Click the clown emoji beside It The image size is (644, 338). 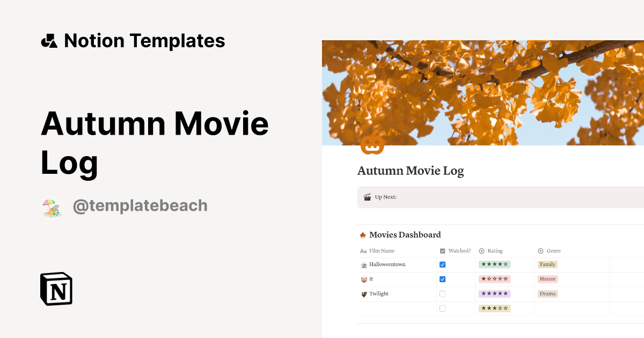(364, 279)
